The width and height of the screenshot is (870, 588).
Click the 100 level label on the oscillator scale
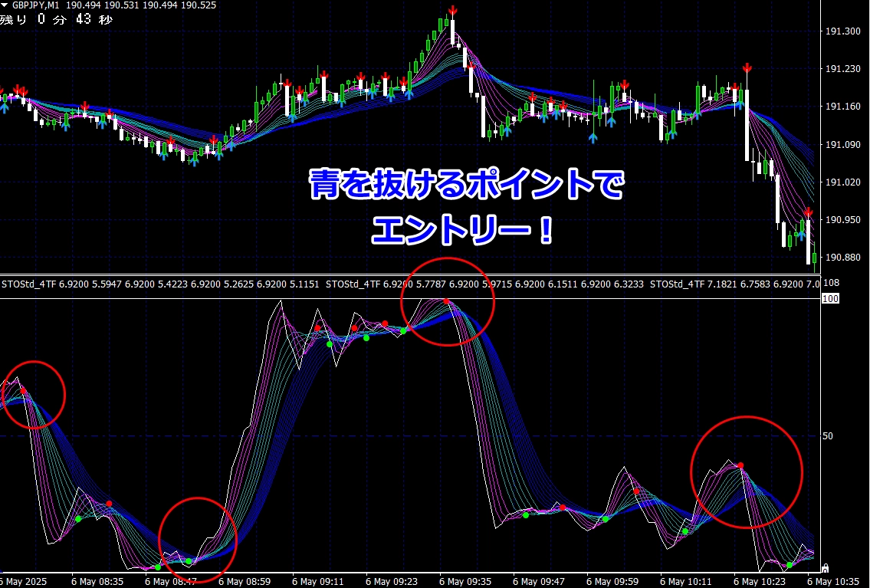click(830, 298)
